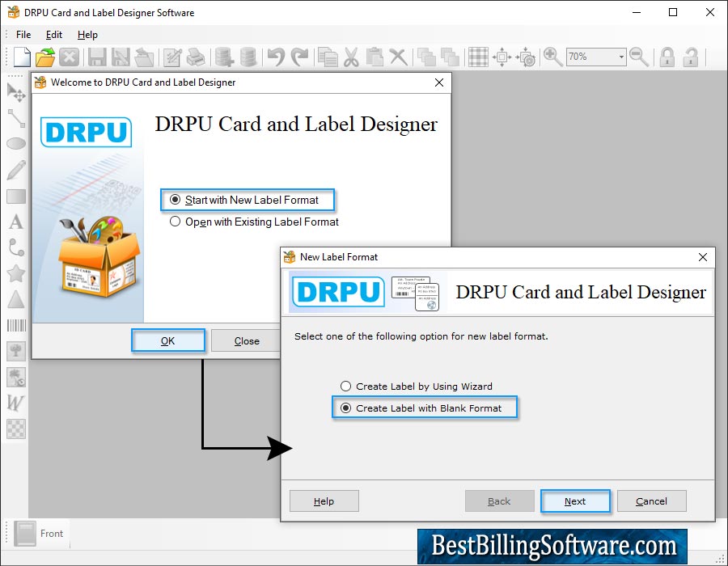Screen dimensions: 728x566
Task: Open the File menu
Action: pyautogui.click(x=23, y=35)
